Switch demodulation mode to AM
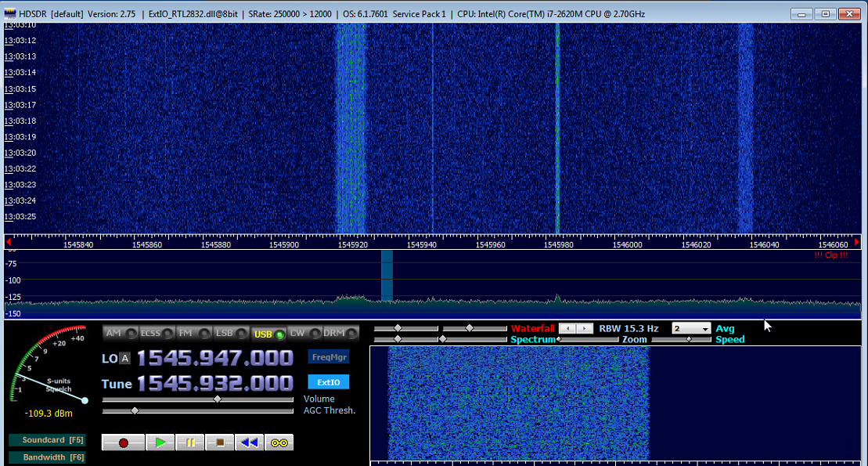The width and height of the screenshot is (868, 466). pyautogui.click(x=119, y=334)
